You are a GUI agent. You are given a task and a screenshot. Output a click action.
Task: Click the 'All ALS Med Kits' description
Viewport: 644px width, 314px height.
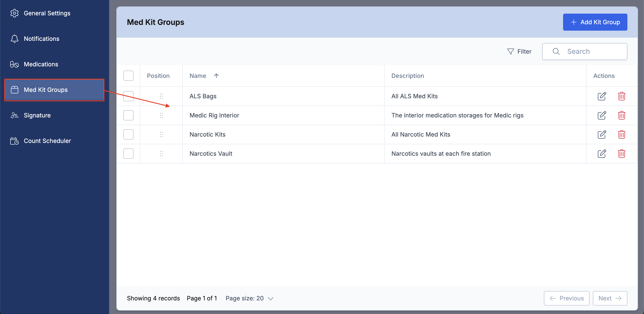[x=414, y=96]
